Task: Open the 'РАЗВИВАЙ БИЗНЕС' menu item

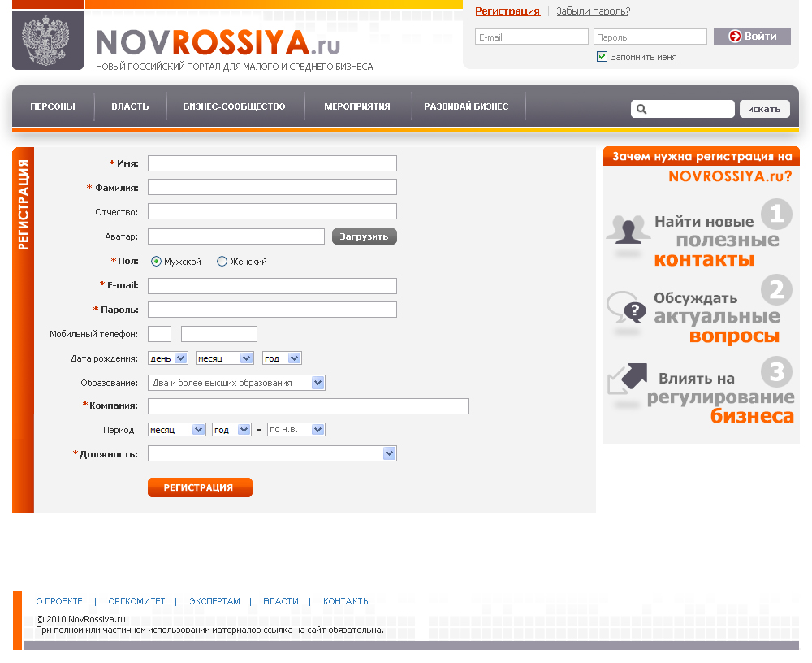Action: point(466,106)
